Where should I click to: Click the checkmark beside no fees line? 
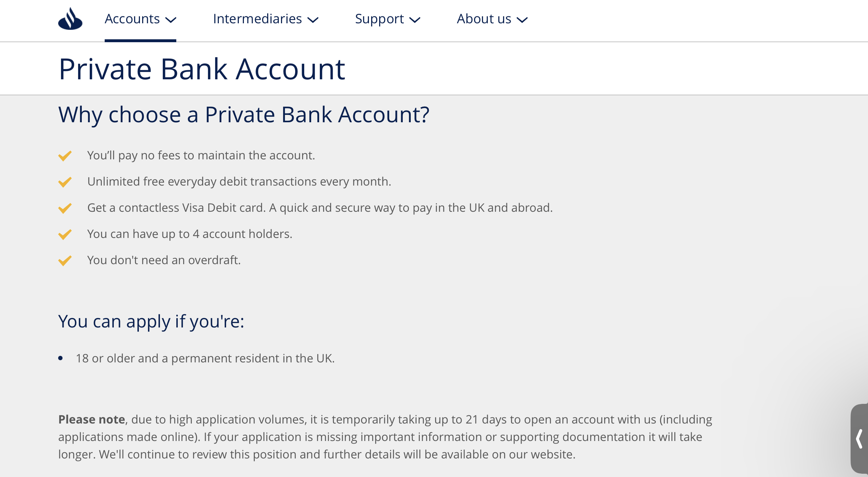(x=65, y=156)
